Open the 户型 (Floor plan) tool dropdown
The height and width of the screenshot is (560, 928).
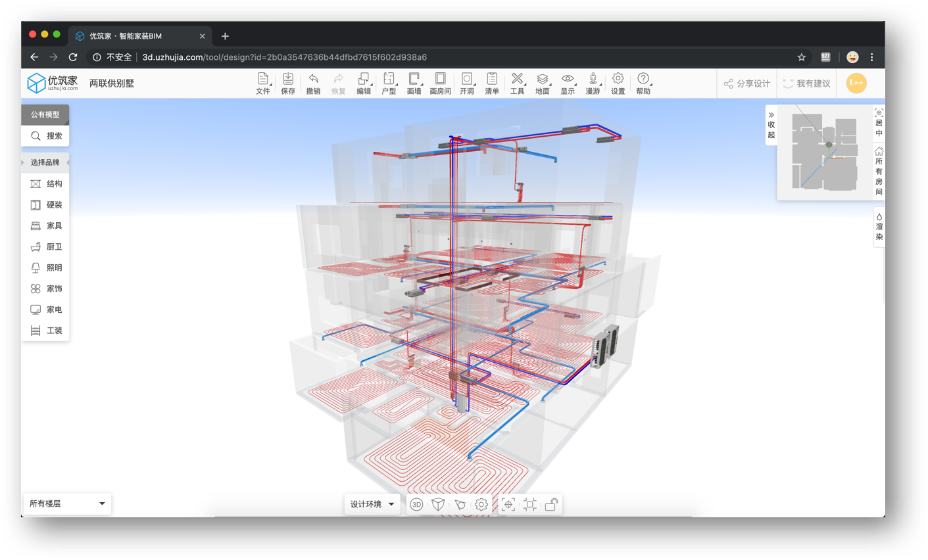pos(389,83)
